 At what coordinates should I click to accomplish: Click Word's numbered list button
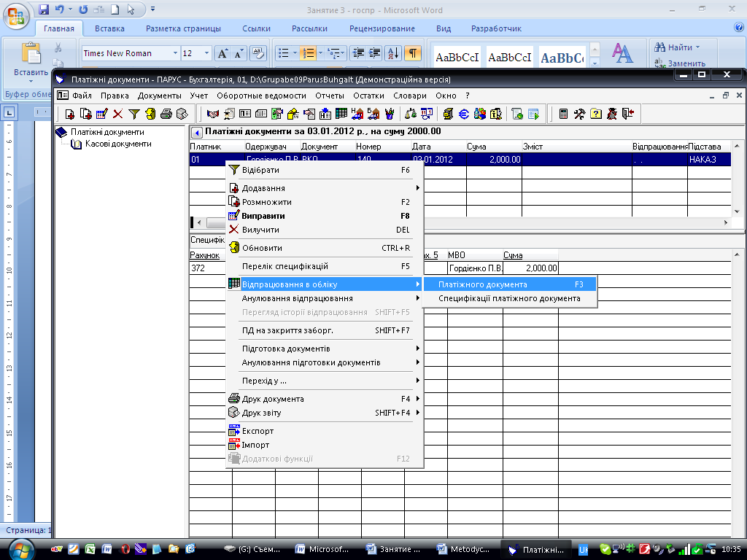(x=309, y=53)
